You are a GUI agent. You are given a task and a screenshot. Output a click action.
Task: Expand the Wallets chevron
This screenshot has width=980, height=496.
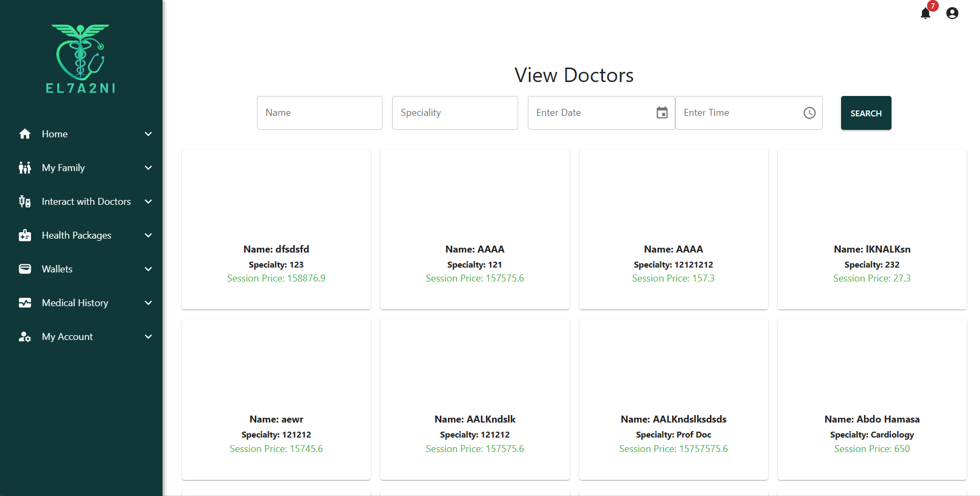pos(149,269)
